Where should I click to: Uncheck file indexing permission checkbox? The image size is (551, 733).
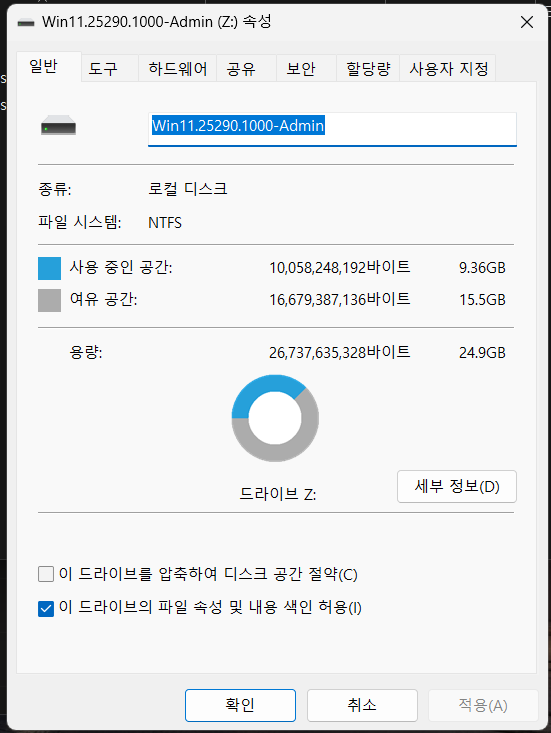(46, 609)
